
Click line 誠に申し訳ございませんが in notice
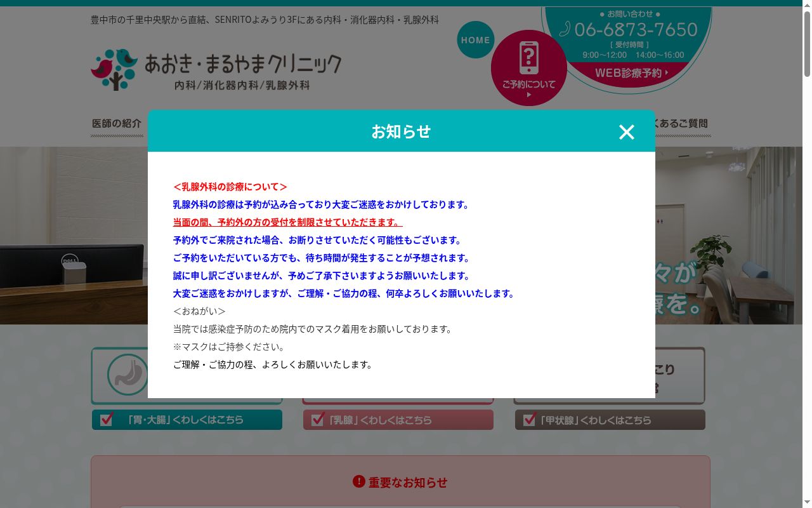click(x=322, y=276)
